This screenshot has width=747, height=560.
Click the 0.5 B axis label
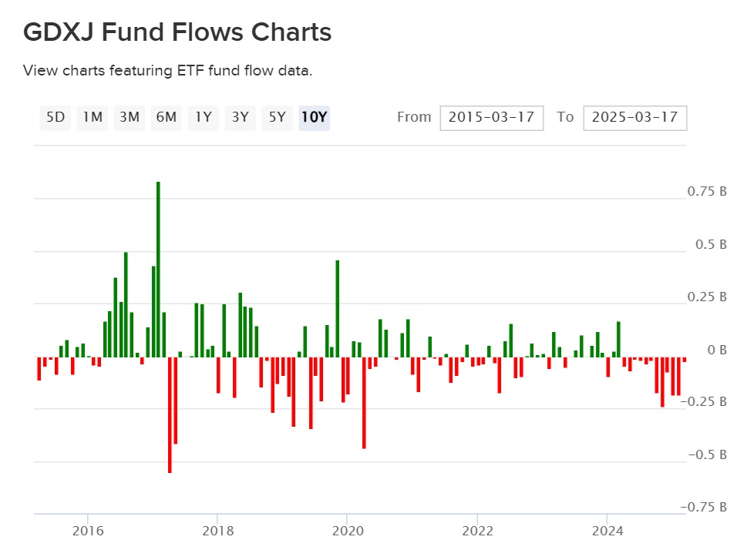(711, 244)
